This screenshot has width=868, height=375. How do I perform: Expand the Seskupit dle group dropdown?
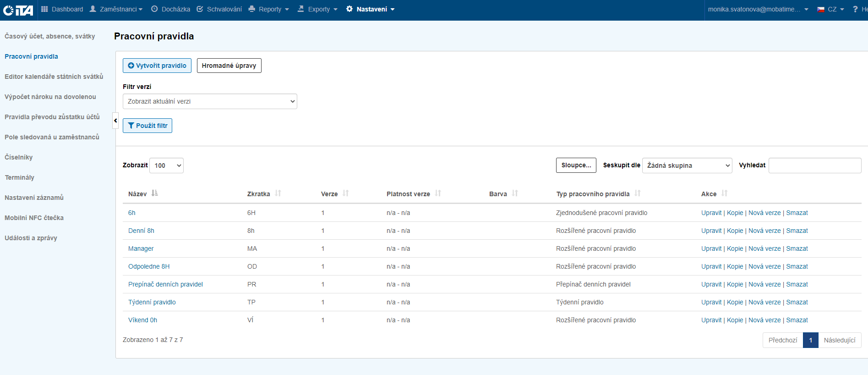point(687,165)
